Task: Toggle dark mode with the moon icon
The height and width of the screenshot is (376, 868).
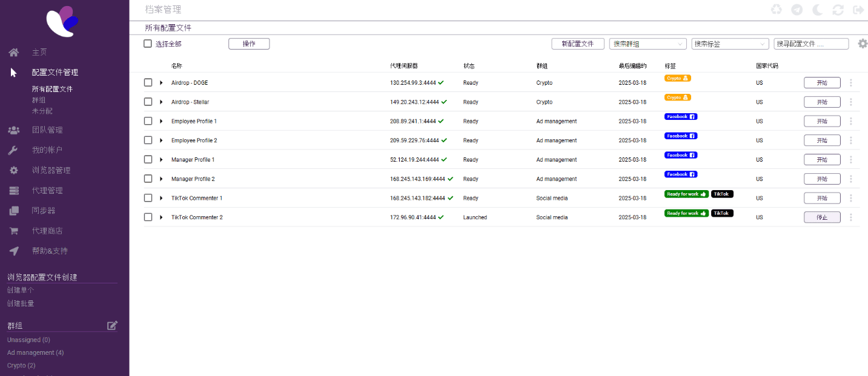Action: (x=817, y=10)
